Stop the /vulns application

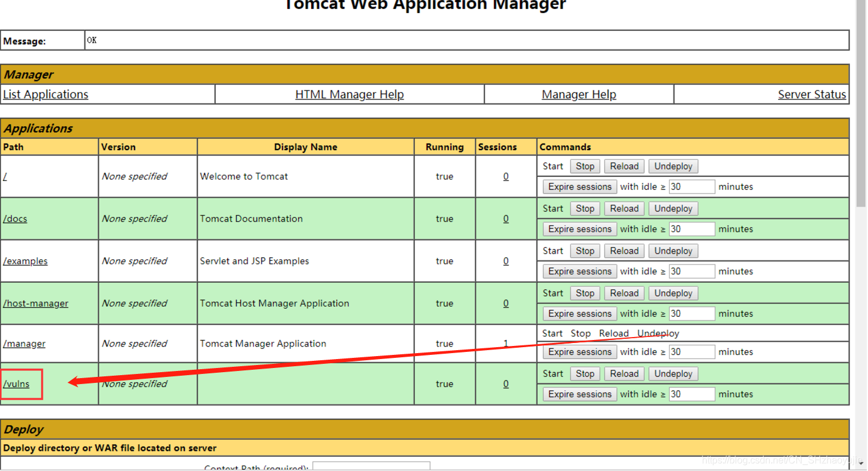[585, 374]
